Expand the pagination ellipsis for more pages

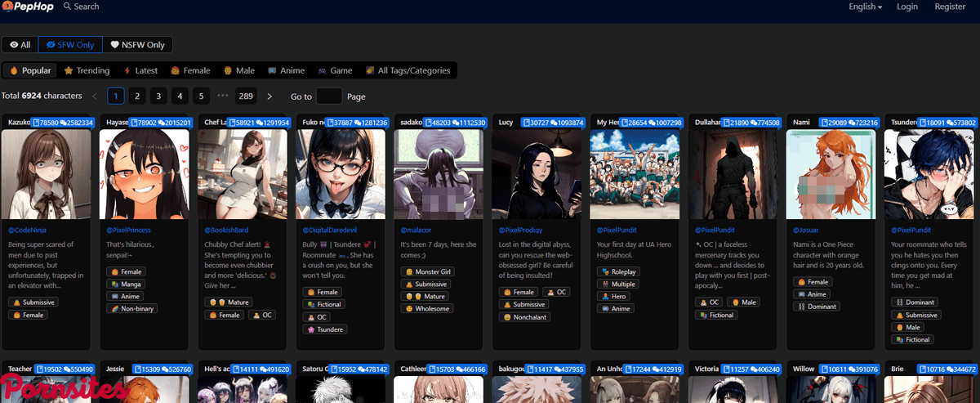[x=222, y=96]
